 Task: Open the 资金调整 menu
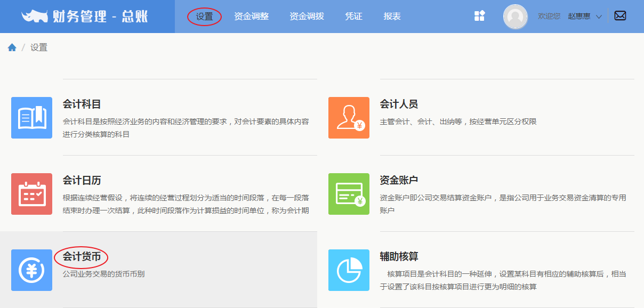(251, 17)
